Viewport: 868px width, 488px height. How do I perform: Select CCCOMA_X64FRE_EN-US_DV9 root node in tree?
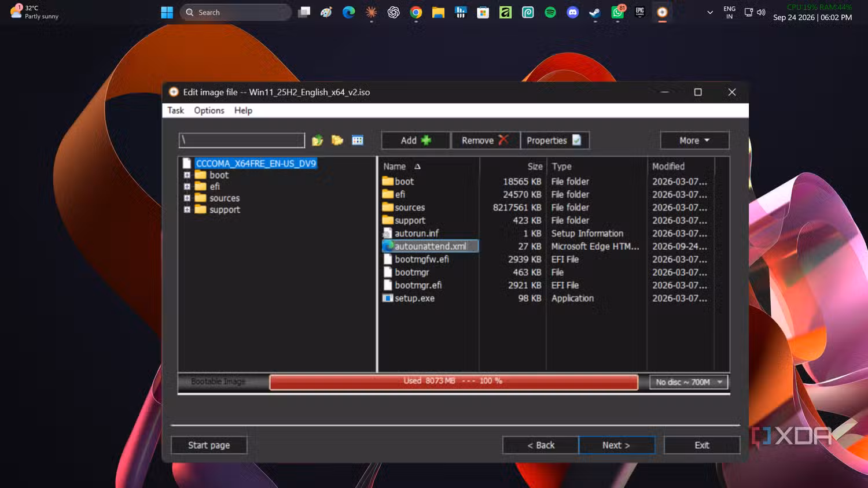(256, 164)
